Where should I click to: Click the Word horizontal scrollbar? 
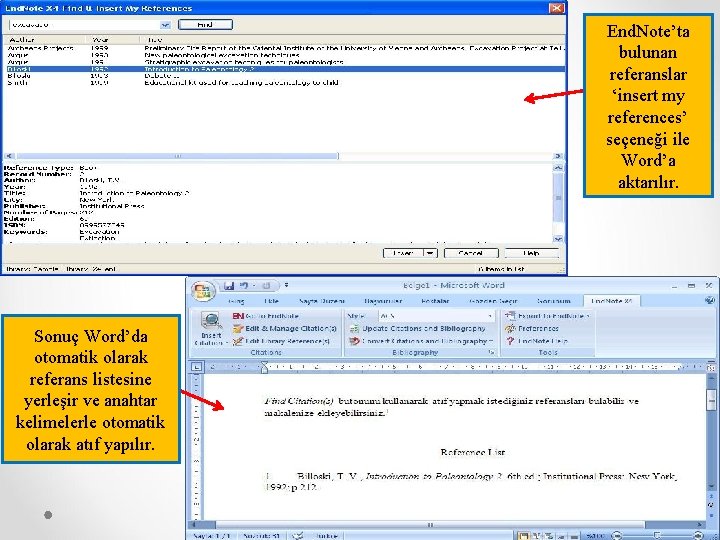click(430, 524)
